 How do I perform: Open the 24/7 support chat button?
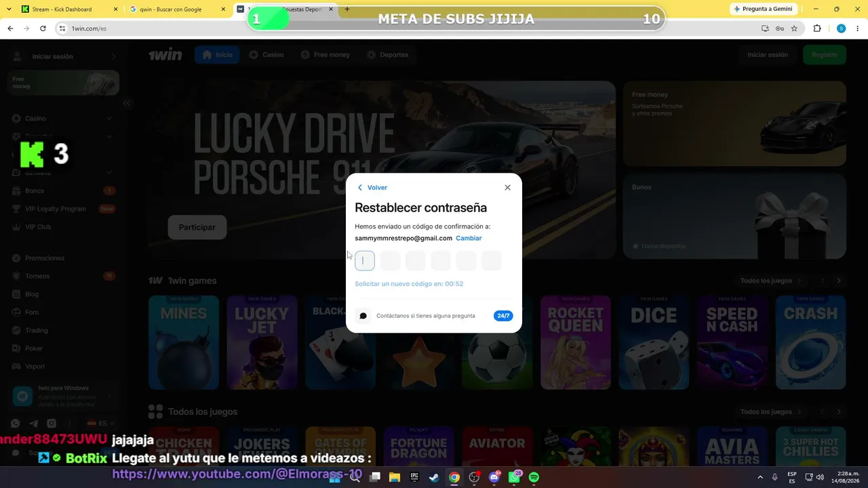coord(503,316)
